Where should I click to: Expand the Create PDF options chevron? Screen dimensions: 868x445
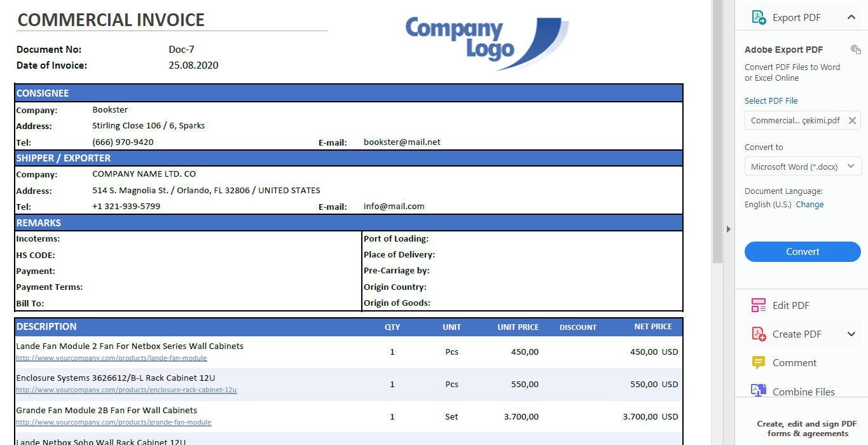tap(851, 334)
